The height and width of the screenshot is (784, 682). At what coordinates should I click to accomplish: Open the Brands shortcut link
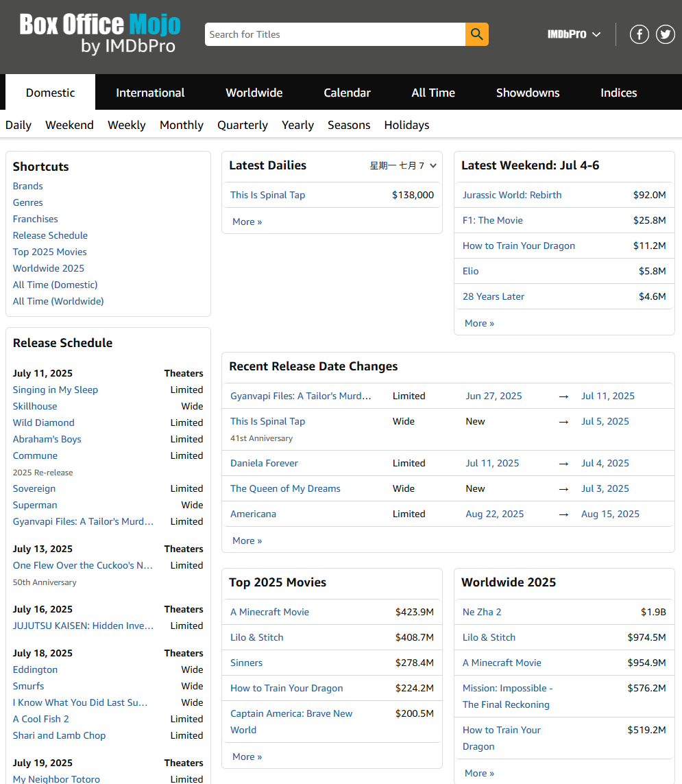click(28, 186)
